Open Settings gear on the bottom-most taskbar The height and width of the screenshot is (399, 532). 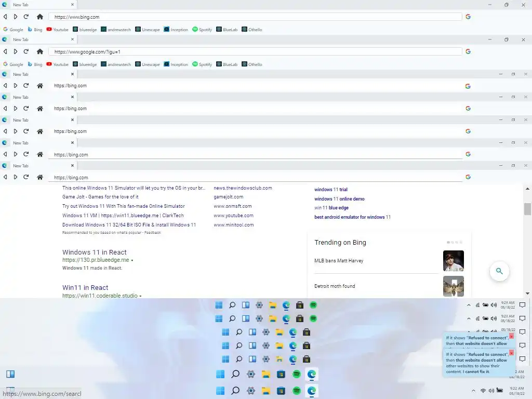(251, 391)
